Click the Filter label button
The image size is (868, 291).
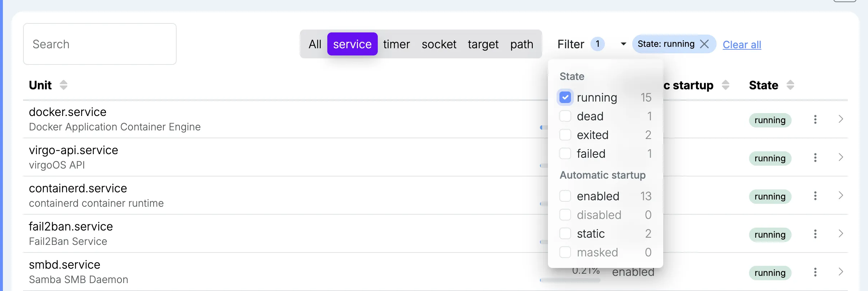(x=571, y=44)
